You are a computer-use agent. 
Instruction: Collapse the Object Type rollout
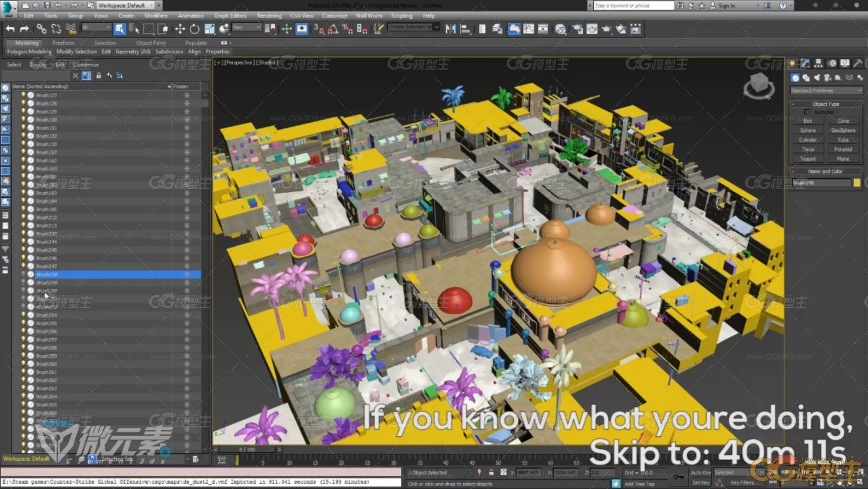click(826, 104)
